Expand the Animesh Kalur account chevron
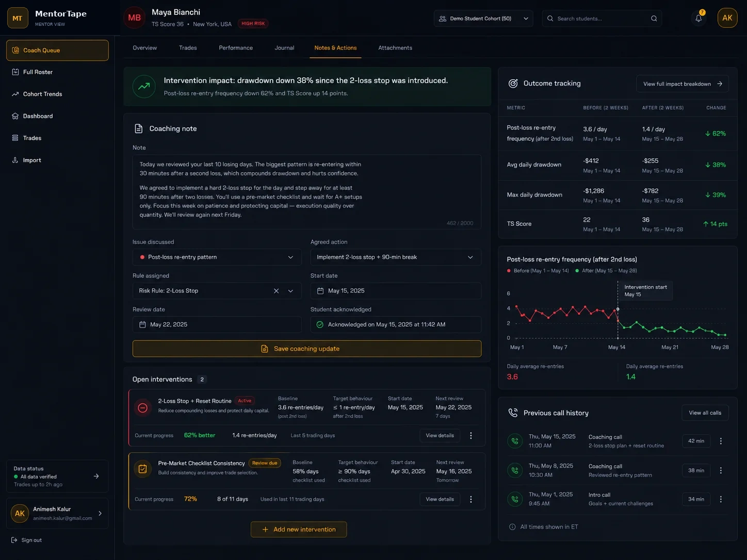 (x=100, y=514)
